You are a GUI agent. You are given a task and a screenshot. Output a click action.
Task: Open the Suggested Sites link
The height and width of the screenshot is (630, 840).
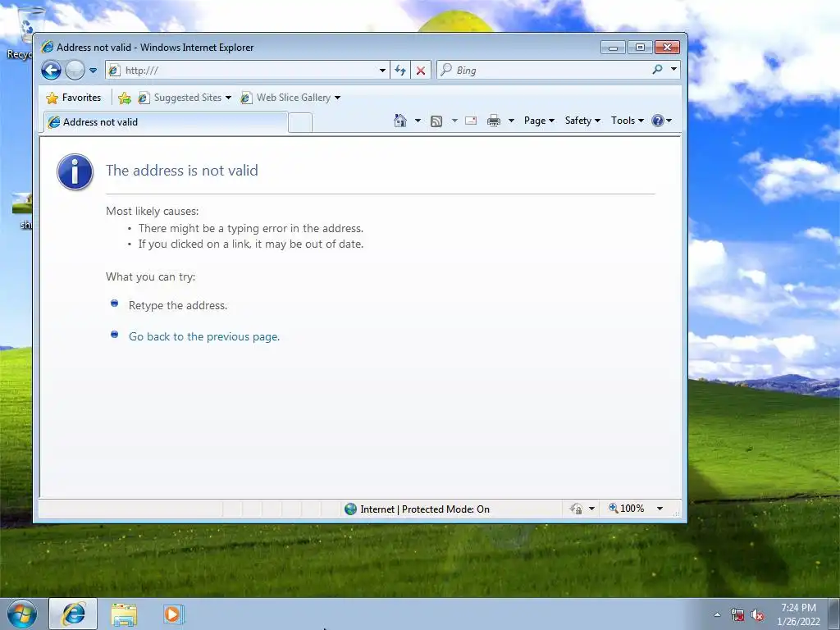(x=185, y=98)
